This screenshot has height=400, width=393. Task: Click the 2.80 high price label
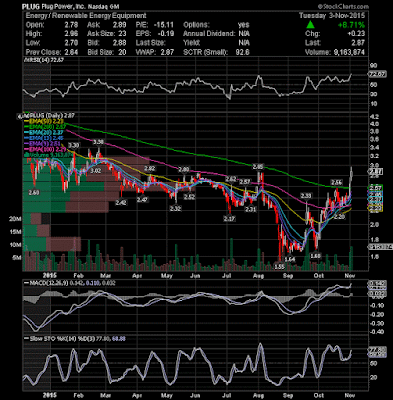(184, 169)
